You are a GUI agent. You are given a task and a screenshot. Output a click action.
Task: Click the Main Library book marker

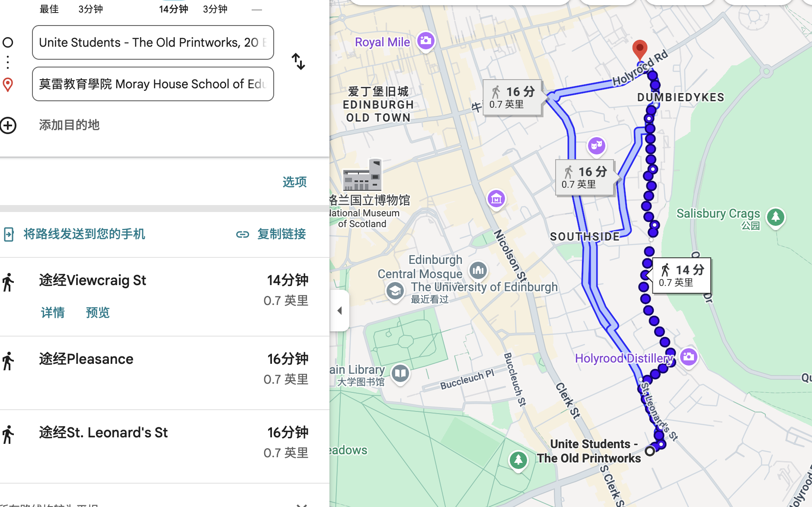coord(400,373)
